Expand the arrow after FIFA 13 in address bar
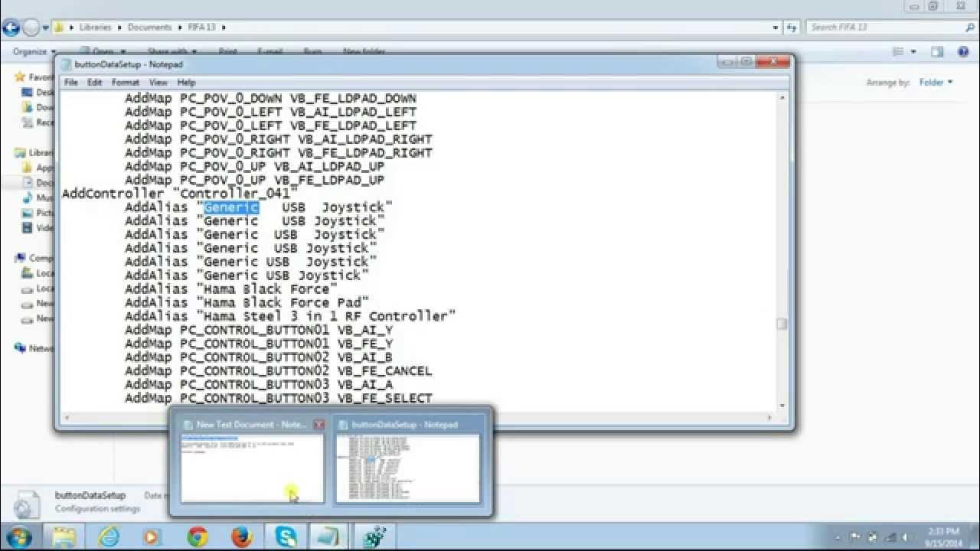 [x=224, y=28]
